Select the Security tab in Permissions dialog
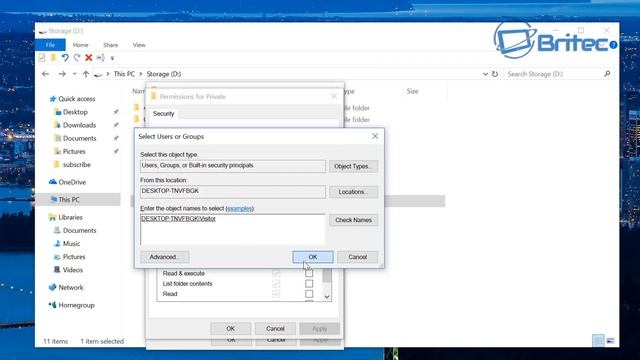The width and height of the screenshot is (640, 360). pyautogui.click(x=164, y=113)
